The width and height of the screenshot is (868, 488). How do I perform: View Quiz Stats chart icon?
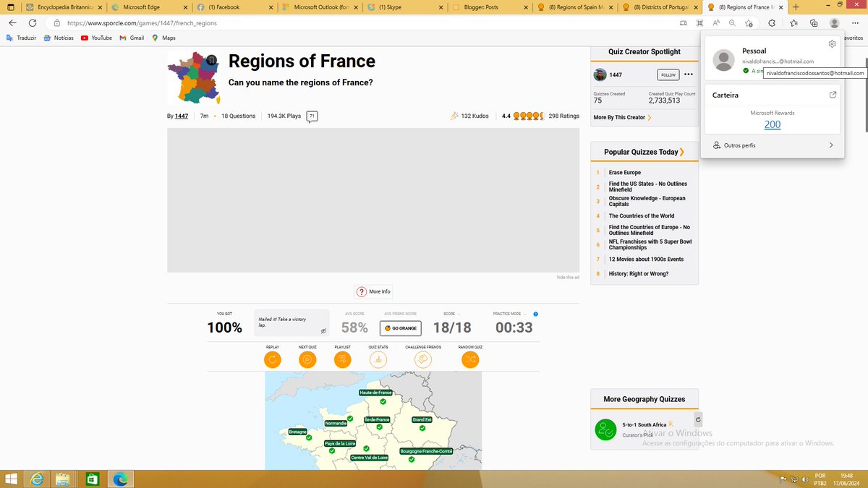378,358
